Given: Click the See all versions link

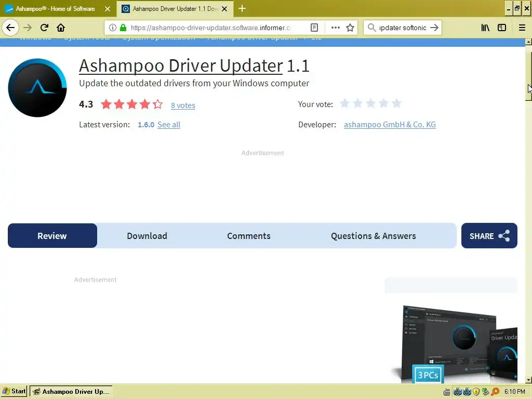Looking at the screenshot, I should (x=169, y=125).
